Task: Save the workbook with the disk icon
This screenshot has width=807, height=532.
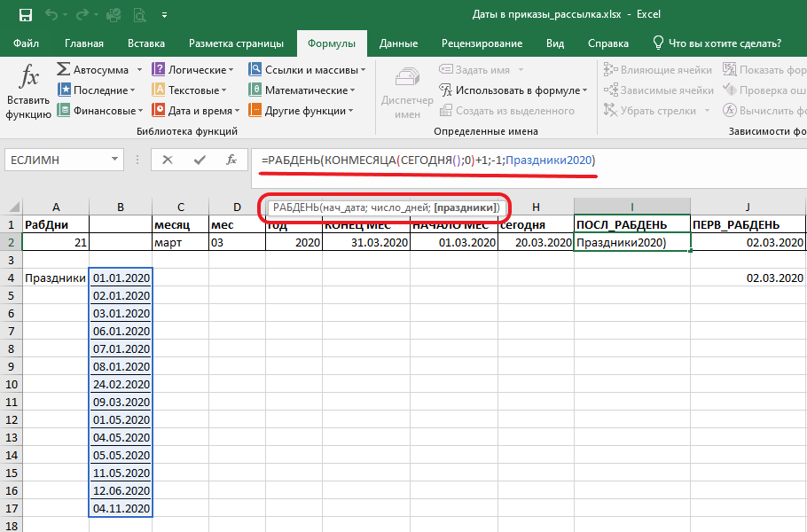Action: (x=25, y=15)
